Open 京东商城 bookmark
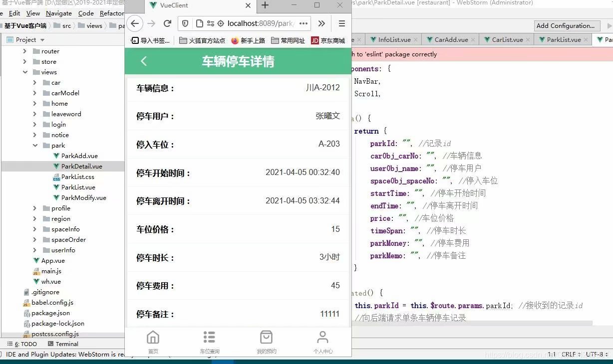The image size is (613, 364). [x=328, y=40]
